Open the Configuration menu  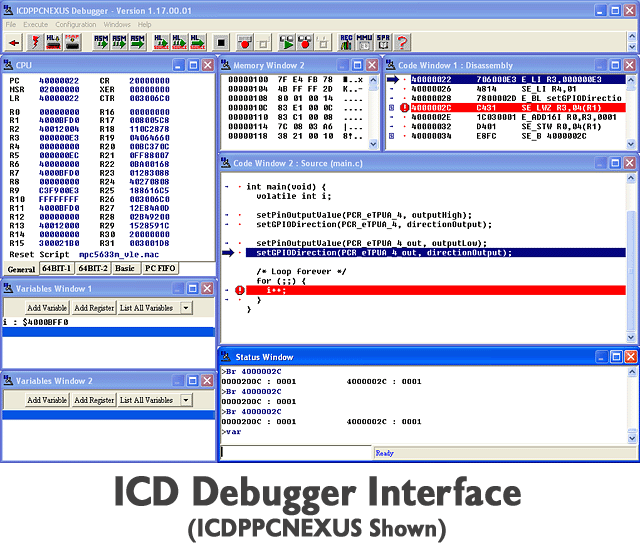pyautogui.click(x=76, y=24)
